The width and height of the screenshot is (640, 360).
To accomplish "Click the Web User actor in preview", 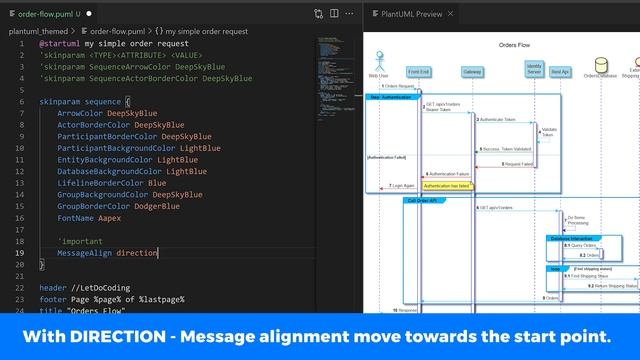I will click(x=379, y=64).
